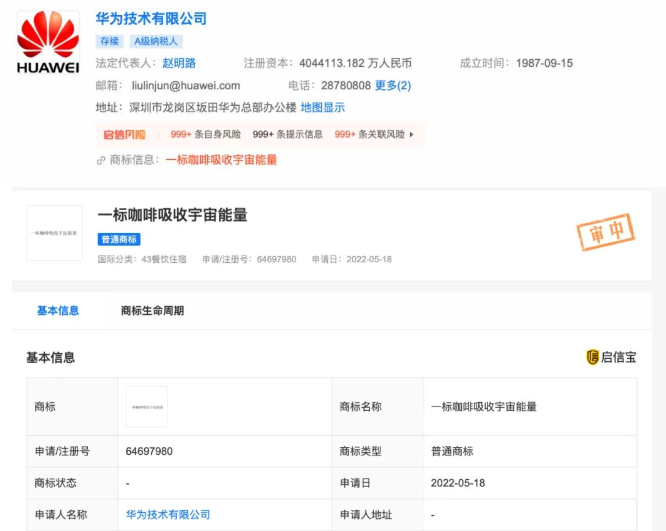Open trademark thumbnail beside the heading
666x531 pixels.
[x=55, y=233]
